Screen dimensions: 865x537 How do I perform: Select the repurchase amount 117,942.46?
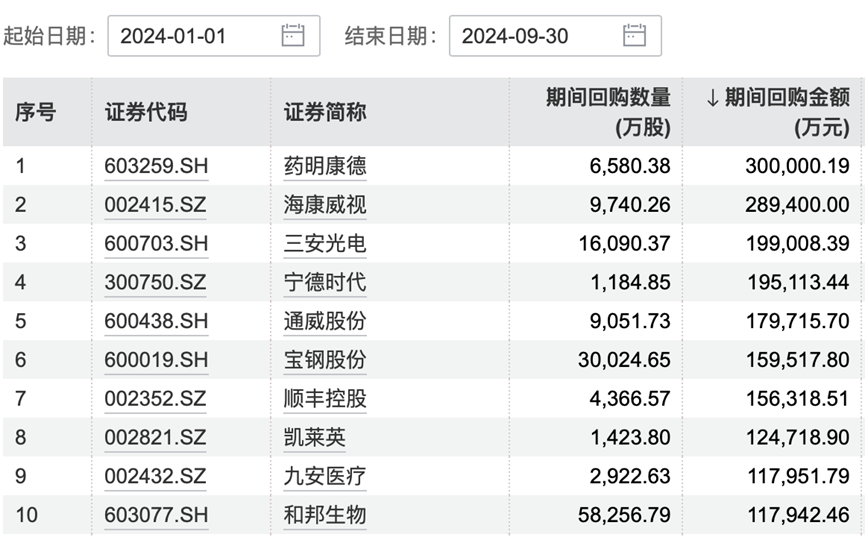pyautogui.click(x=798, y=515)
